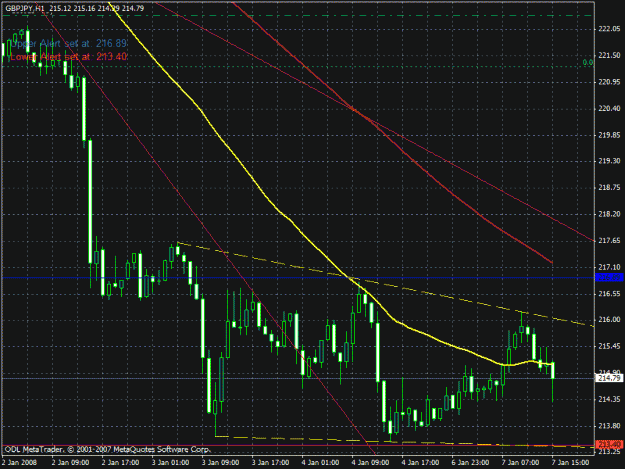Click the "3 Jan 01:00" time axis label

(x=171, y=462)
